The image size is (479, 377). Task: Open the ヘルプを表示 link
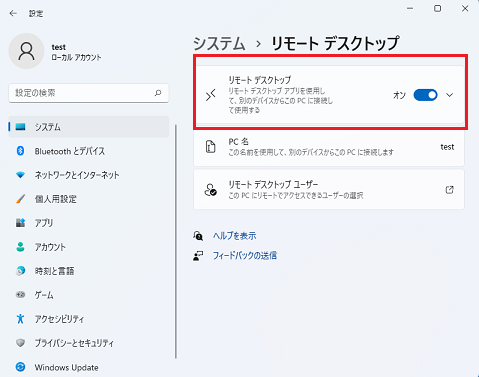click(235, 236)
